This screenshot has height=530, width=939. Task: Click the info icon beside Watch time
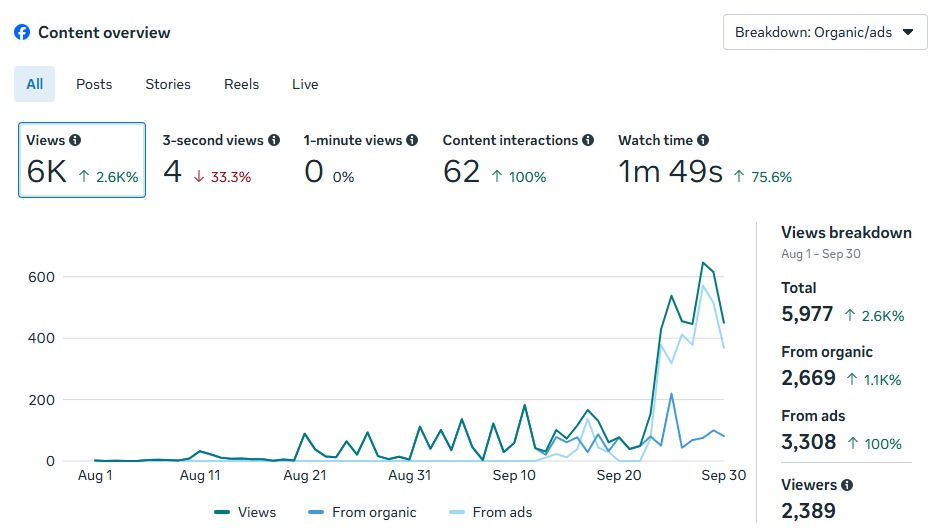pyautogui.click(x=703, y=141)
